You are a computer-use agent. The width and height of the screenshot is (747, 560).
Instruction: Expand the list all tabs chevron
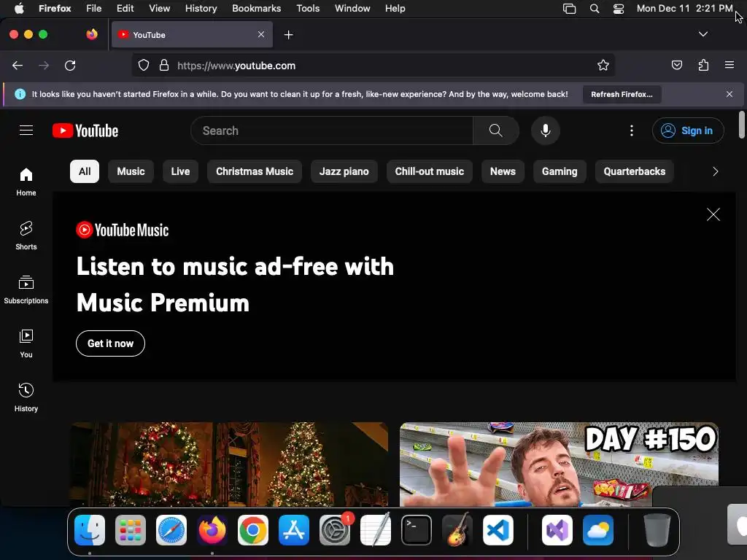pyautogui.click(x=703, y=34)
